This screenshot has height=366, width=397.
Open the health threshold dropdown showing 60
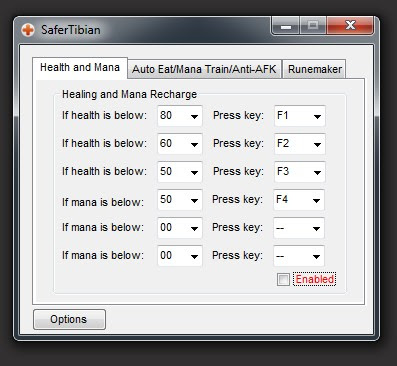180,144
